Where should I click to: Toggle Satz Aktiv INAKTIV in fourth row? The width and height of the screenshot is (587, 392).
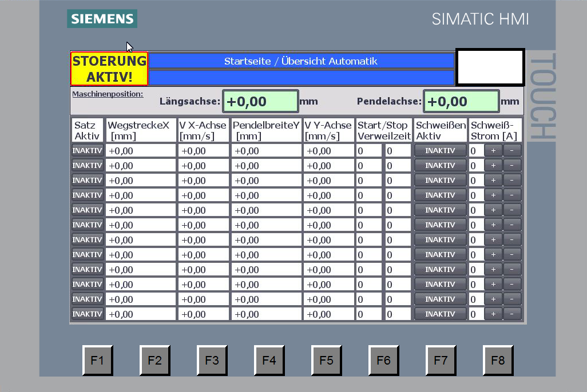pos(87,195)
